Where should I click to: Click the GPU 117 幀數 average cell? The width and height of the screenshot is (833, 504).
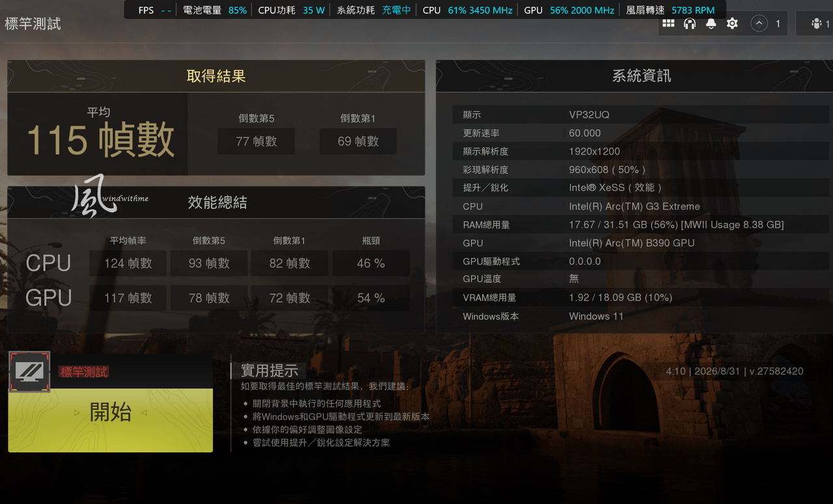pyautogui.click(x=128, y=298)
